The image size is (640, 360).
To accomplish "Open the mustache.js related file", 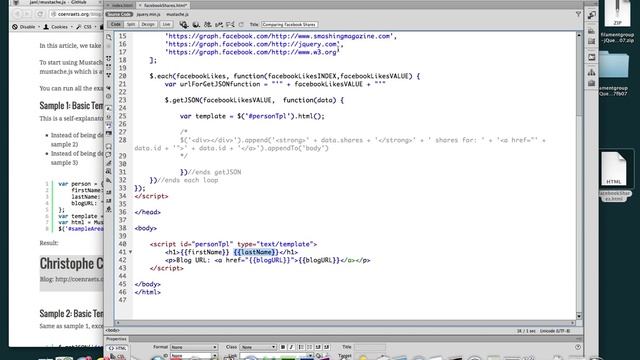I will point(177,14).
